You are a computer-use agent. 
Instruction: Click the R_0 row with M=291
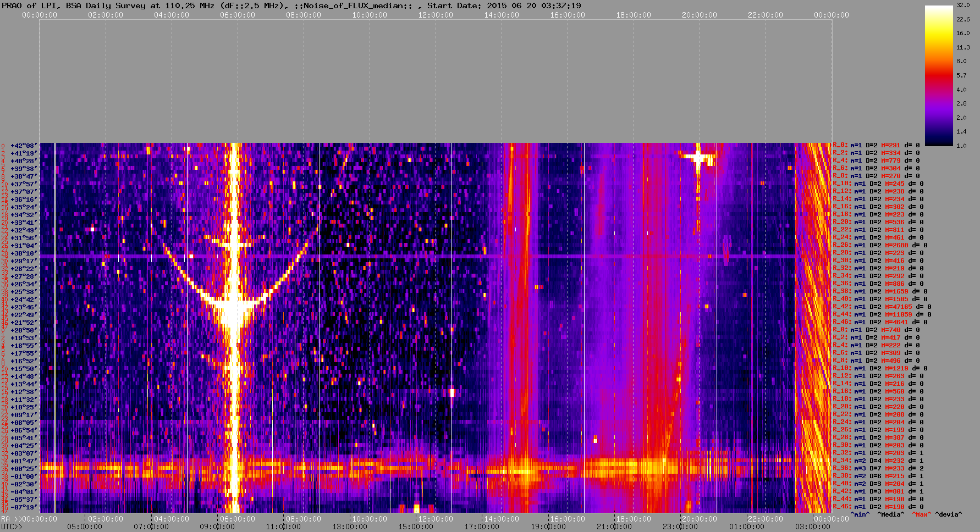876,146
